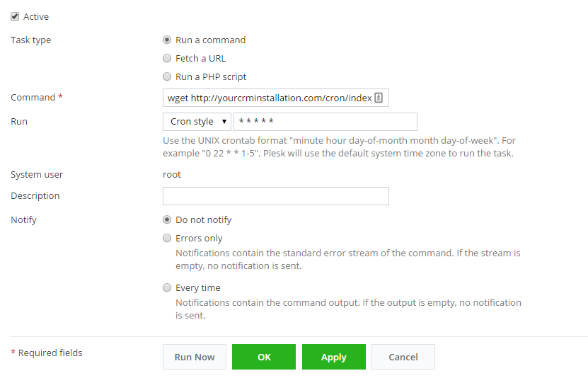Screen dimensions: 588x383
Task: Choose Errors only notification
Action: pyautogui.click(x=167, y=239)
